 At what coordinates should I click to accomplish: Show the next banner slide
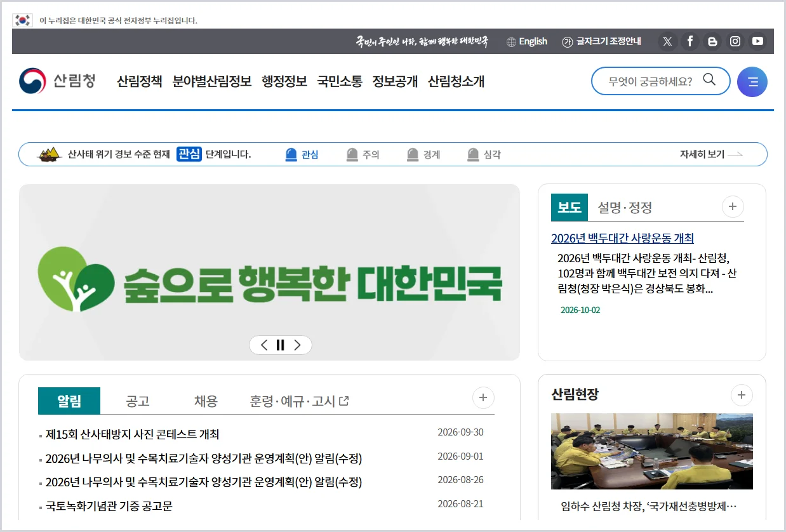(297, 345)
